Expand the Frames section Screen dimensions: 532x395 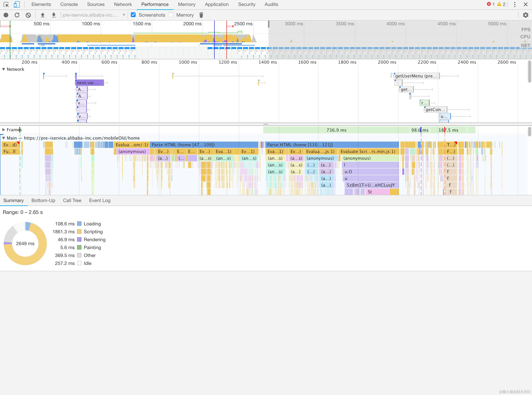[4, 130]
